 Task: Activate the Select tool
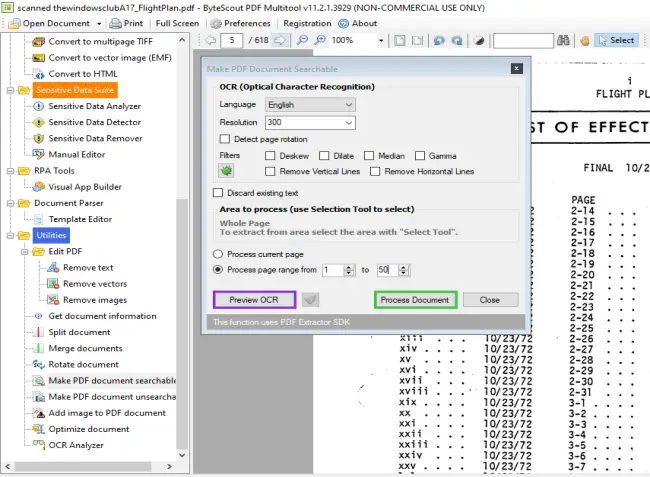point(616,40)
